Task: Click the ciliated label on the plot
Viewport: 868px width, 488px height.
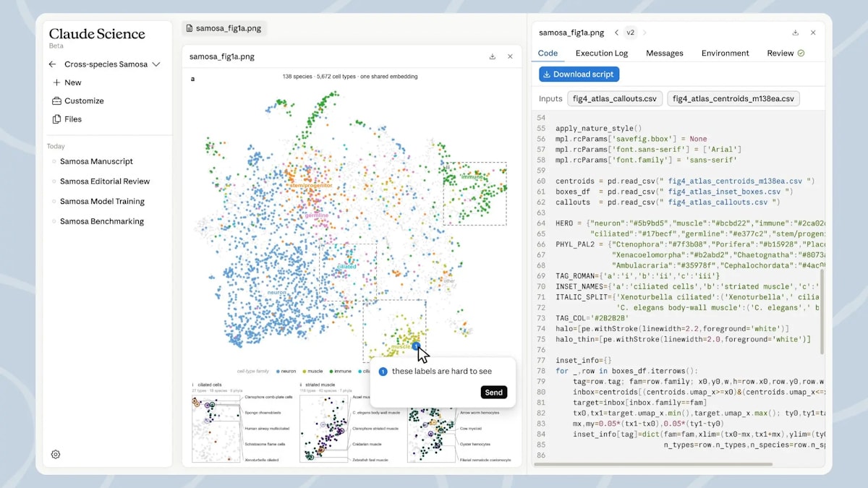Action: [x=346, y=266]
